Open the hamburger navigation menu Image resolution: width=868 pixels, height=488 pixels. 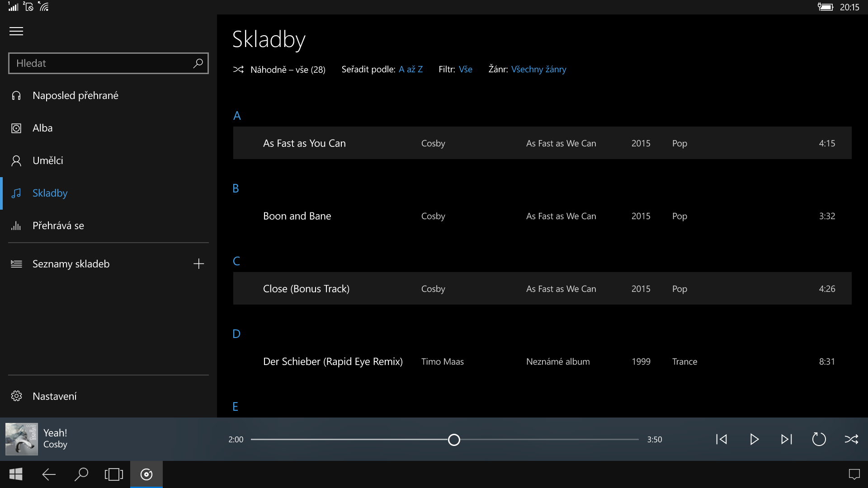(x=16, y=31)
